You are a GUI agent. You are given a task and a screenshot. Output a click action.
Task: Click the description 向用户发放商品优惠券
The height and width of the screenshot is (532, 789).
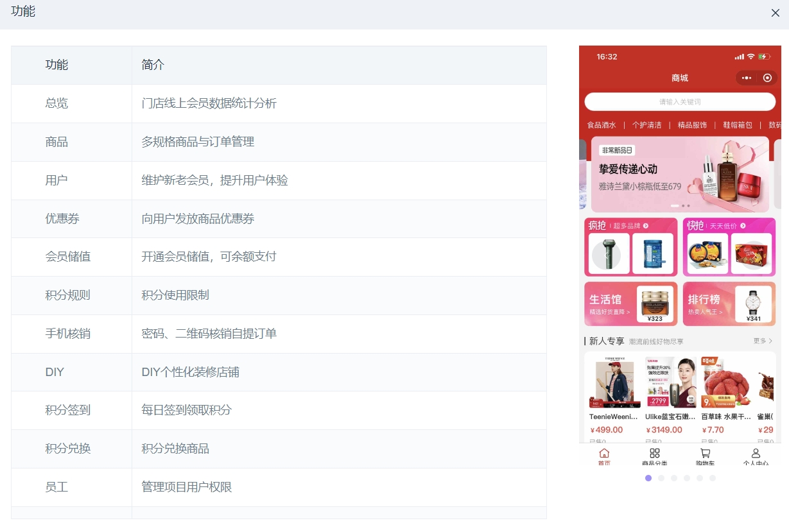pos(198,219)
